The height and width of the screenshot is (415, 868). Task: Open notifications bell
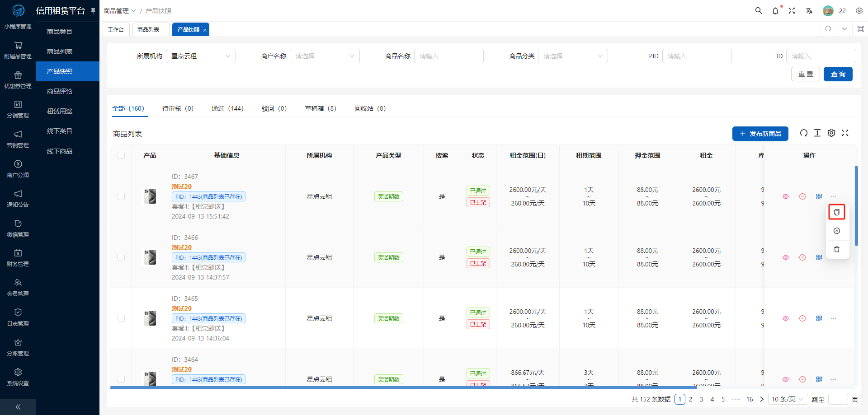click(x=775, y=11)
